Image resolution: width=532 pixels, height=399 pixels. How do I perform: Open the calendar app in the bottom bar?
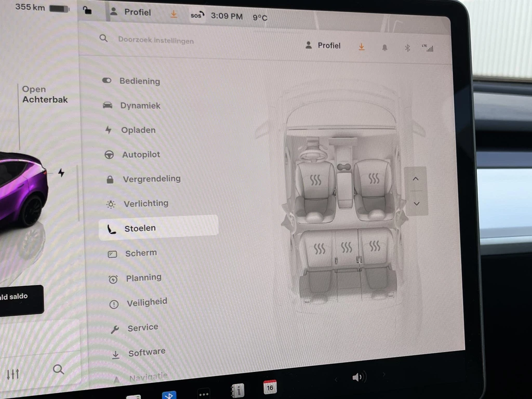point(270,387)
